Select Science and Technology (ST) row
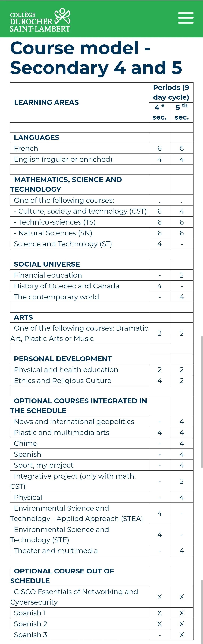Viewport: 203px width, 644px height. [x=101, y=244]
